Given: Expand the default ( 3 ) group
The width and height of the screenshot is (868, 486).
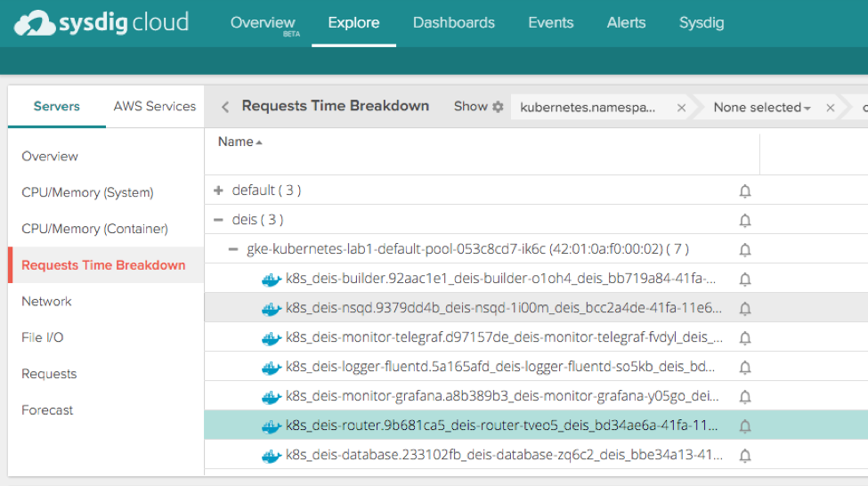Looking at the screenshot, I should point(219,190).
